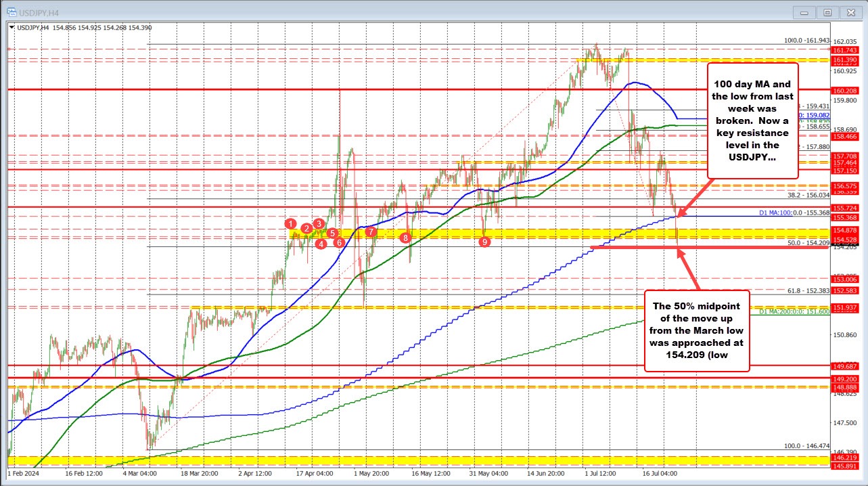Click the 160.208 red price tag
Viewport: 868px width, 486px height.
click(845, 90)
